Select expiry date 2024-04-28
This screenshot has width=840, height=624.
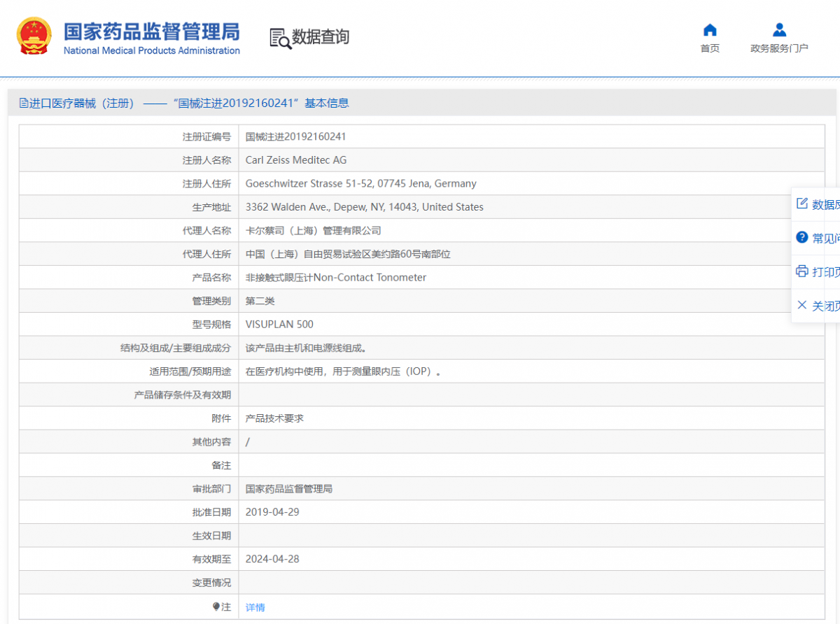pos(272,559)
